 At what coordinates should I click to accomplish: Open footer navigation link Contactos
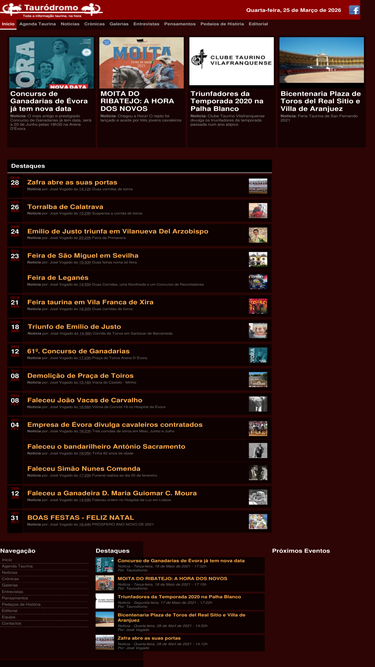[x=11, y=623]
